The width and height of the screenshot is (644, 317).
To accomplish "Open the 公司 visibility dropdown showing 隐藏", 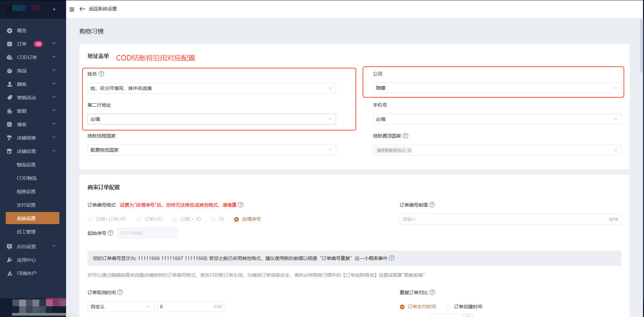I will click(x=497, y=88).
